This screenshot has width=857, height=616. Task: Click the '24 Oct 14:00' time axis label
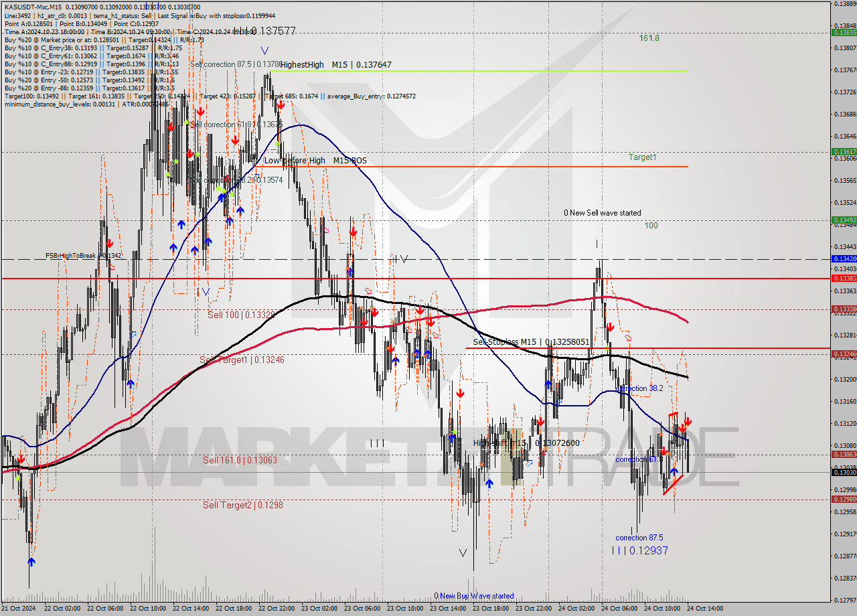tap(705, 609)
